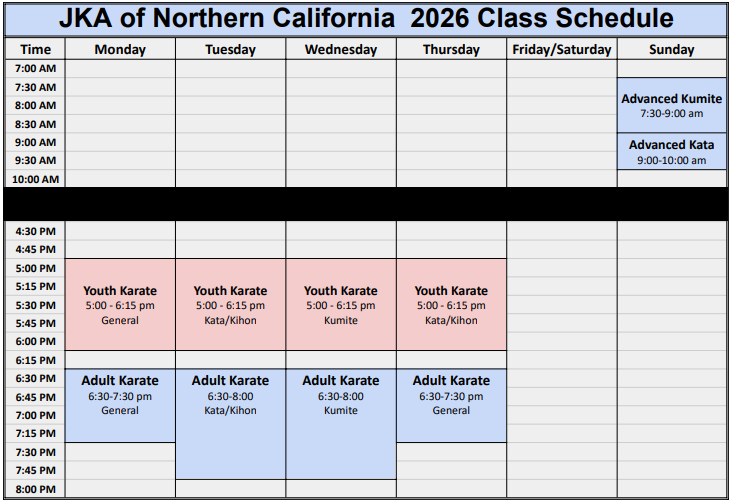Click Thursday Youth Karate Kata/Kihon class
This screenshot has height=504, width=733.
click(451, 305)
